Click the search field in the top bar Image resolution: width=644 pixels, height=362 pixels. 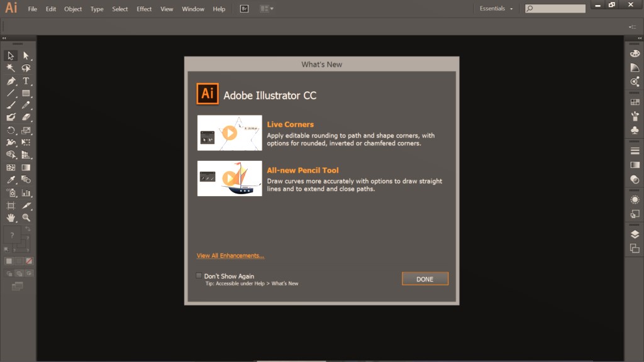(x=555, y=9)
